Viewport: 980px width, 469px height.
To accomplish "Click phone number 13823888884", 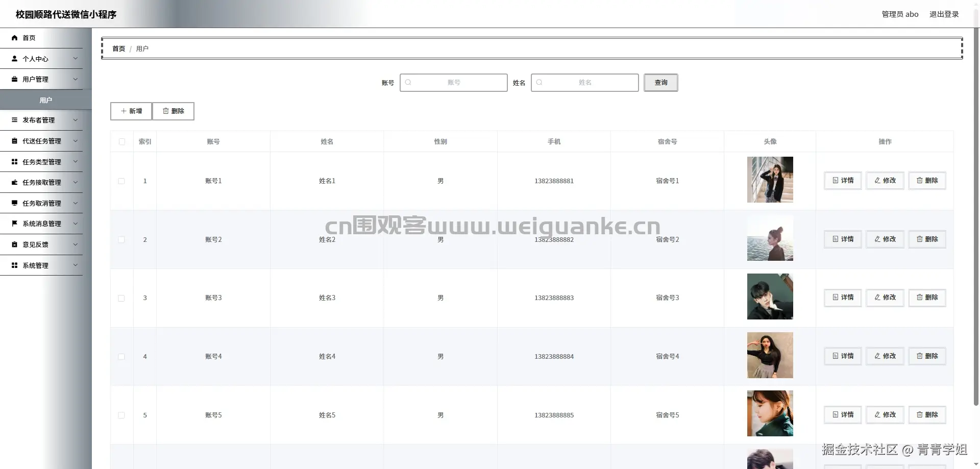I will tap(554, 356).
